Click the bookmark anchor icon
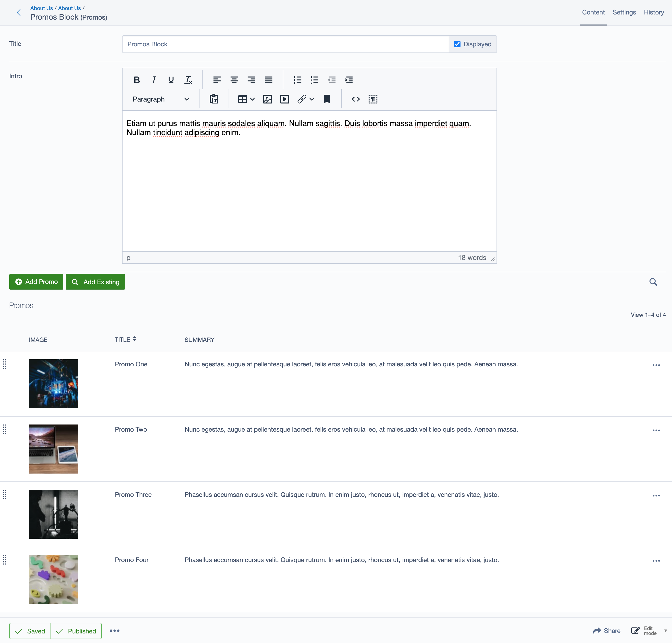Screen dimensions: 672x643 tap(327, 99)
